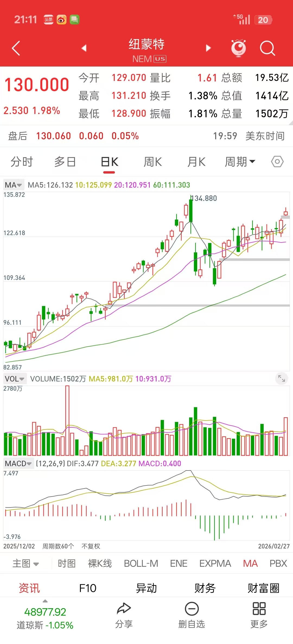Open the MACD indicator dropdown
The width and height of the screenshot is (293, 644).
click(18, 463)
